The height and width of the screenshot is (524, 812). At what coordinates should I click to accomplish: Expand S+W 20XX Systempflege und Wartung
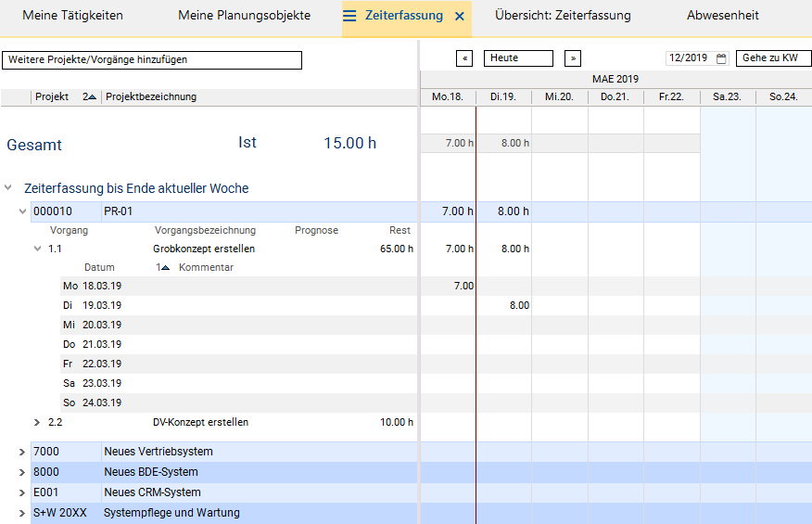point(22,513)
